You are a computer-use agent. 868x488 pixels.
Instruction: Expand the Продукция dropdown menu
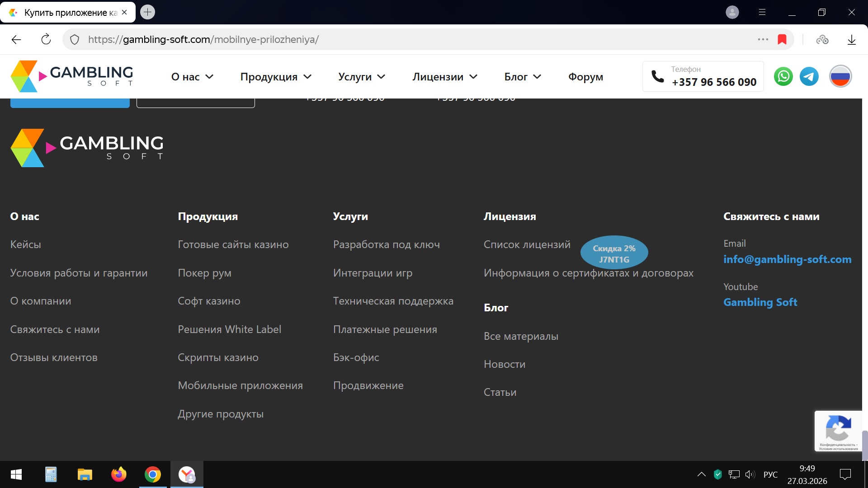point(276,77)
